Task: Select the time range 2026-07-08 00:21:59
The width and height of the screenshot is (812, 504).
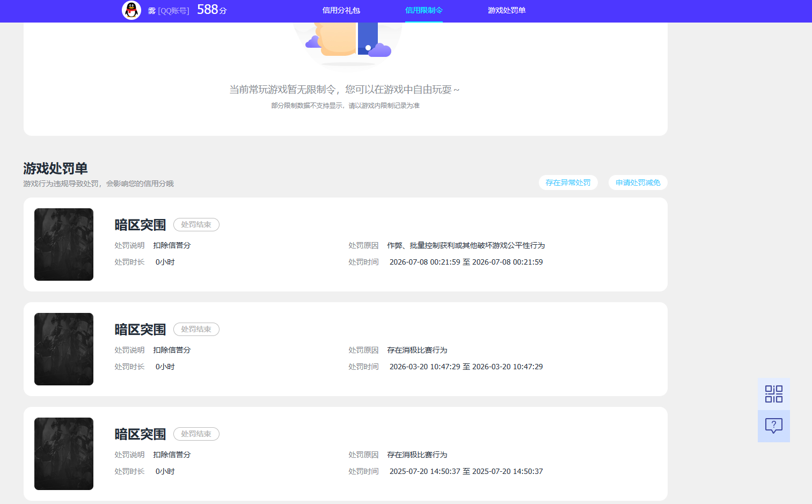Action: coord(466,262)
